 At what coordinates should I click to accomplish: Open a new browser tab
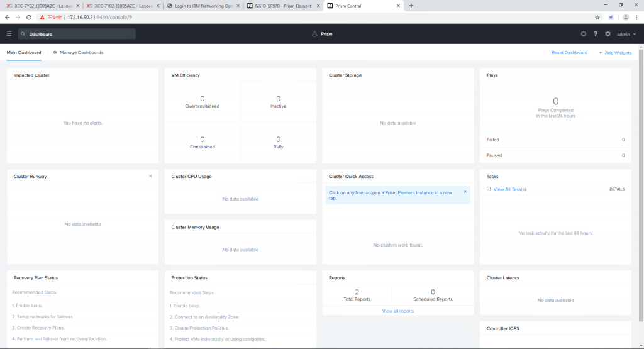point(411,6)
